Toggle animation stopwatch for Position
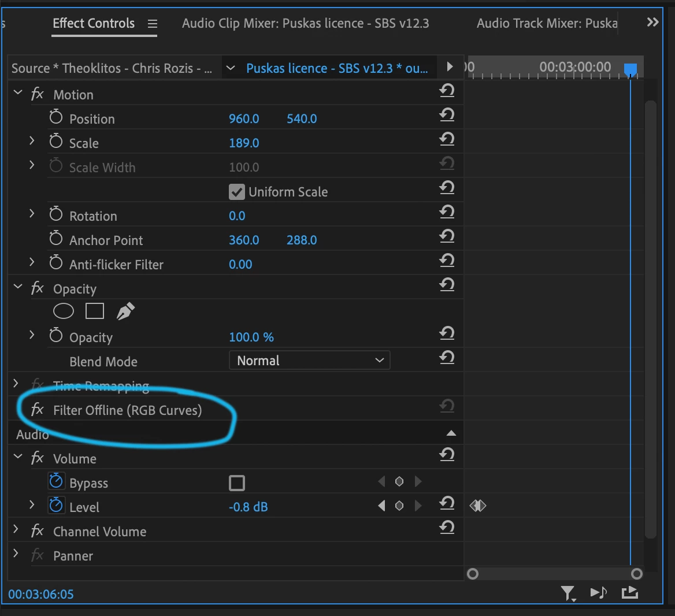The image size is (675, 616). [x=56, y=117]
